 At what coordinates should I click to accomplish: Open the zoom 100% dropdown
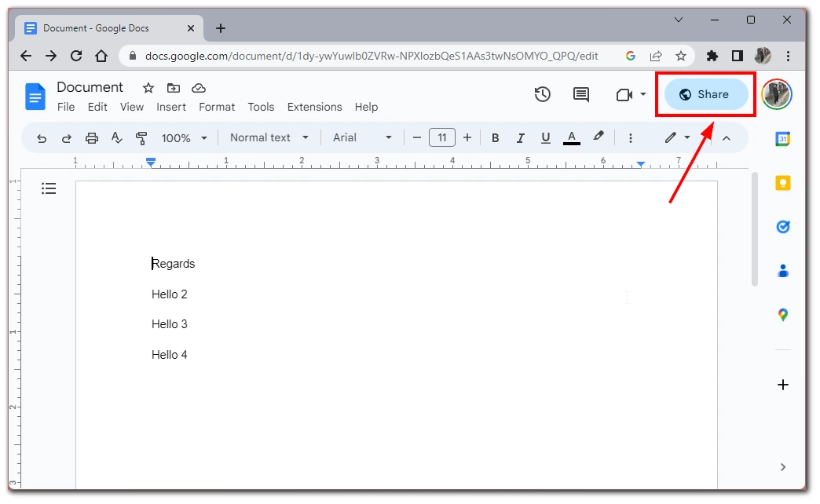(185, 138)
